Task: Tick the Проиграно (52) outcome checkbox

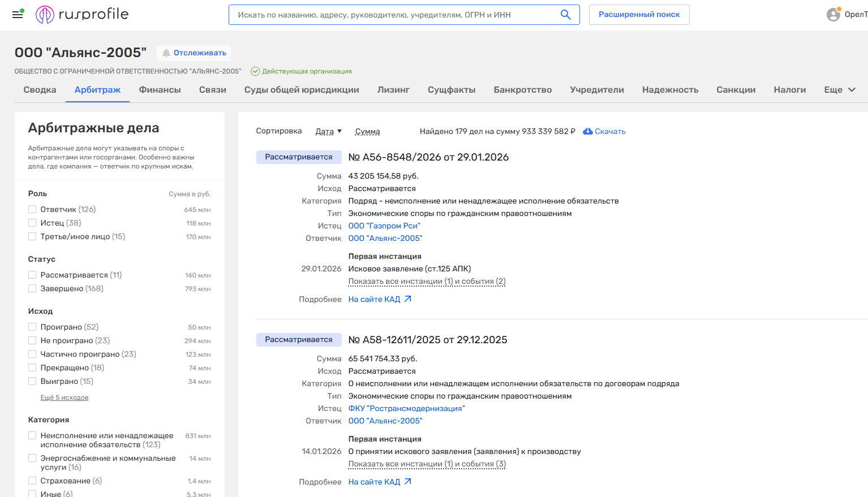Action: coord(33,327)
